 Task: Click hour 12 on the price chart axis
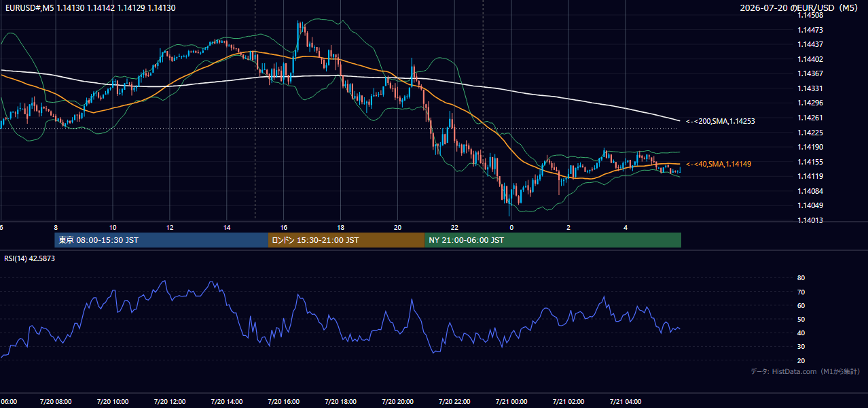tap(170, 228)
